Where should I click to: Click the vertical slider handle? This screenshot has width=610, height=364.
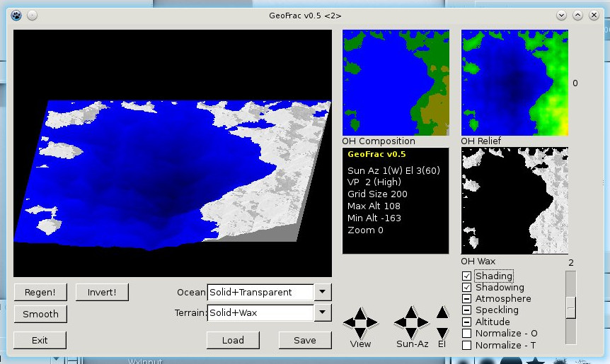570,307
